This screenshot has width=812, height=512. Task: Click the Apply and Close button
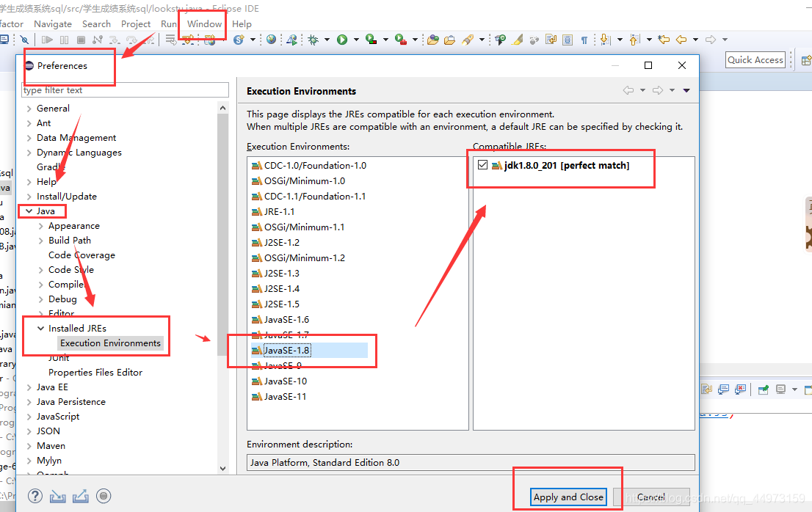pos(568,497)
